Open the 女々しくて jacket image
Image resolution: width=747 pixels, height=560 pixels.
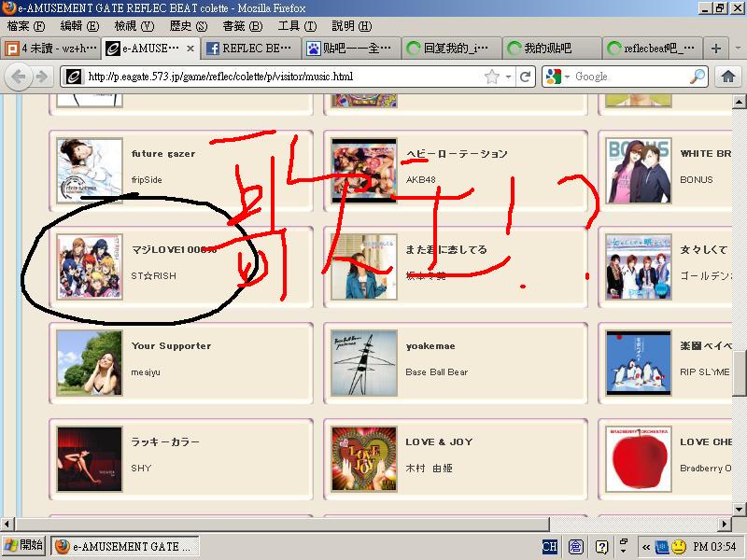[x=639, y=267]
